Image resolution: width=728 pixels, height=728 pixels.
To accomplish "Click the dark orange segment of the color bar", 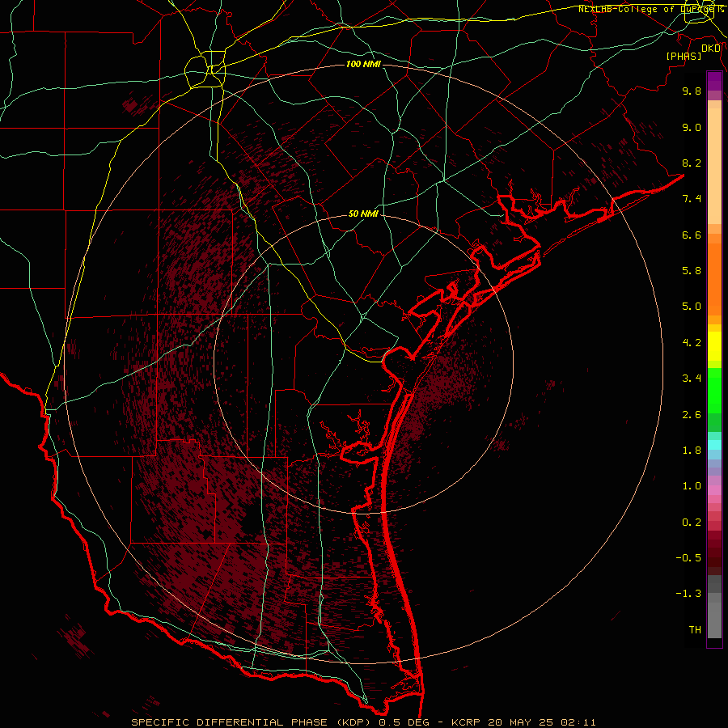I will click(714, 280).
